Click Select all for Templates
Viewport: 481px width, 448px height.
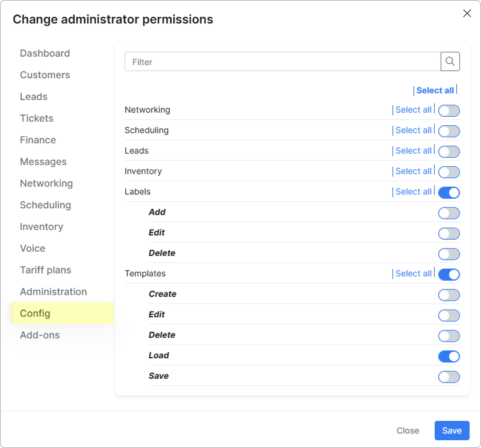tap(413, 273)
